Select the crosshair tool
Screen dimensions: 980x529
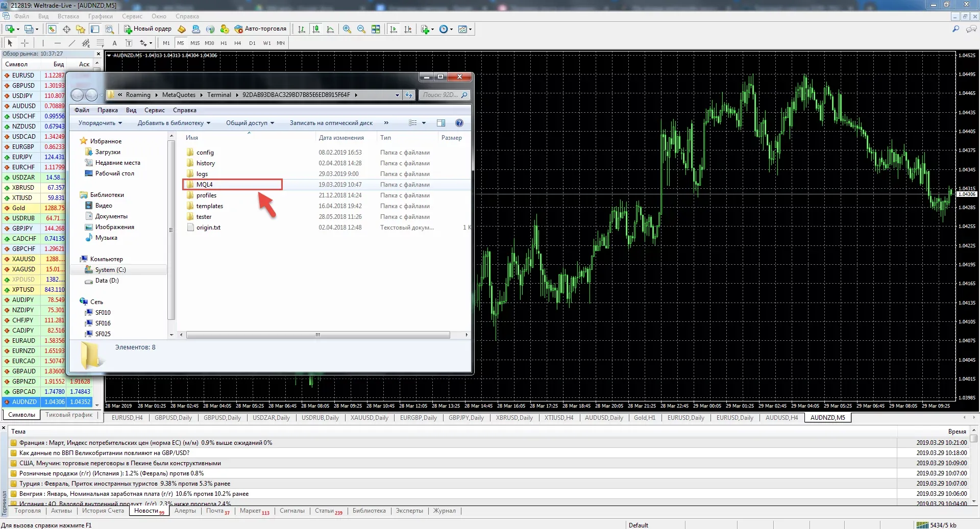coord(24,43)
